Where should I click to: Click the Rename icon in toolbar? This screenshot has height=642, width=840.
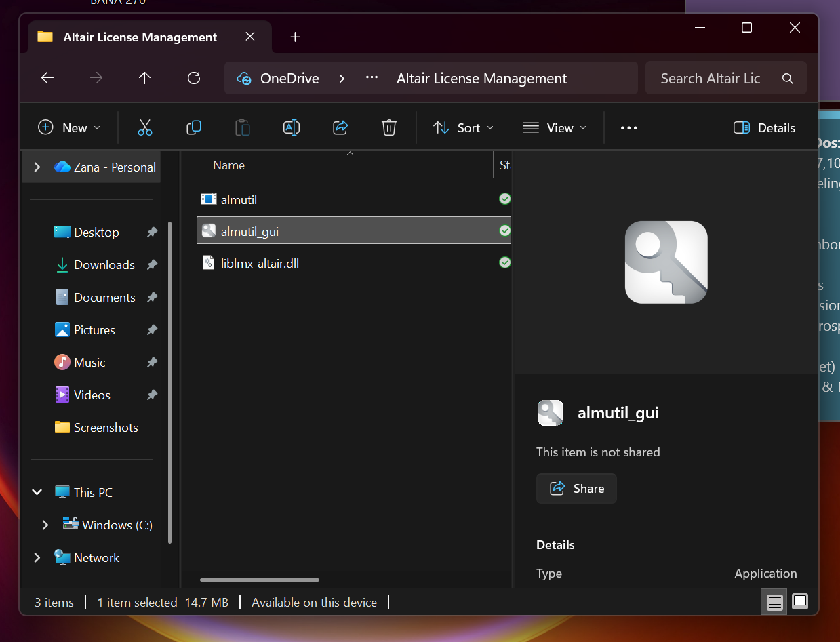coord(292,127)
